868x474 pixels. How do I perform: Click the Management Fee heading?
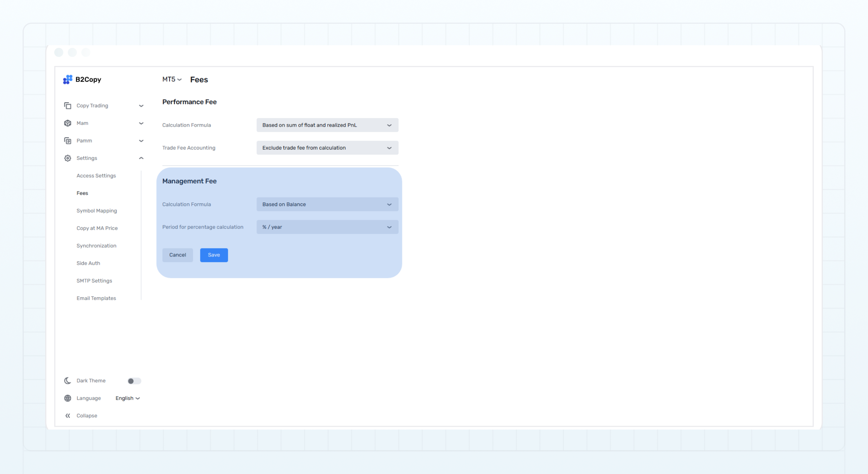coord(189,181)
